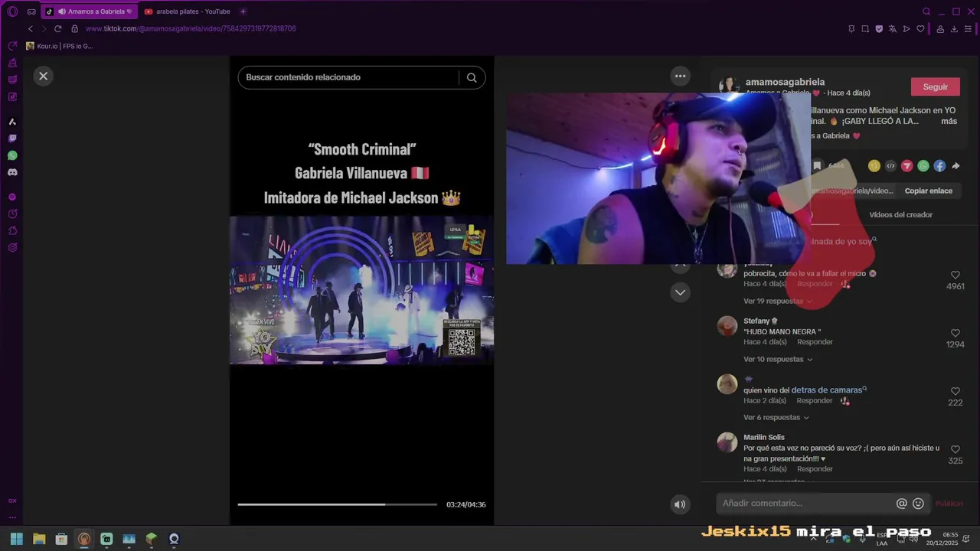Open the send flow arrow icon
Screen dimensions: 980x551
906,29
